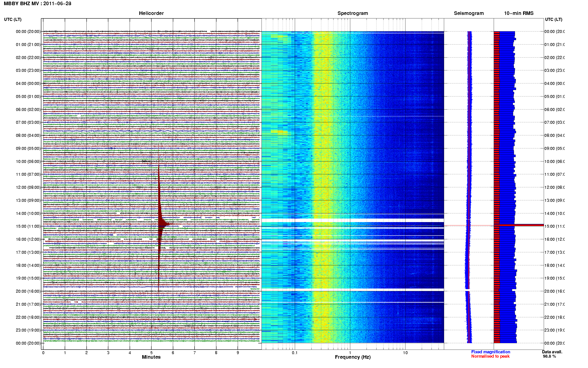Screen dimensions: 588x368
Task: Select '09:00 (05:00)' on the left time axis
Action: (28, 148)
